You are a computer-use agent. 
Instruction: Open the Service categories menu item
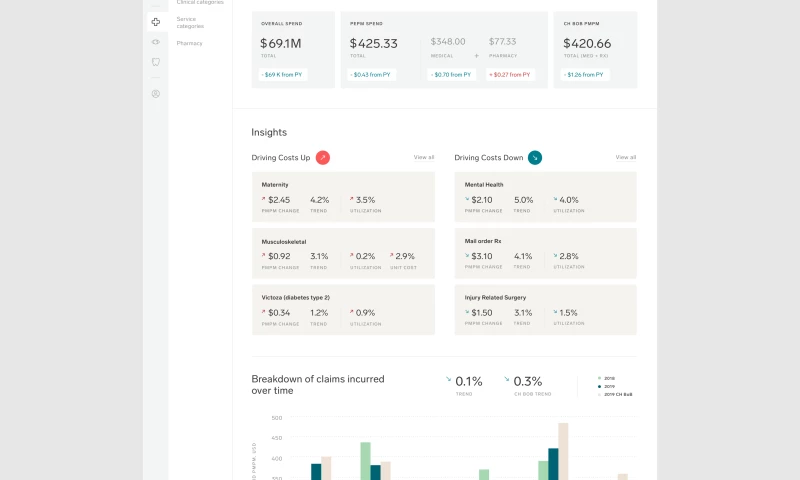[190, 22]
